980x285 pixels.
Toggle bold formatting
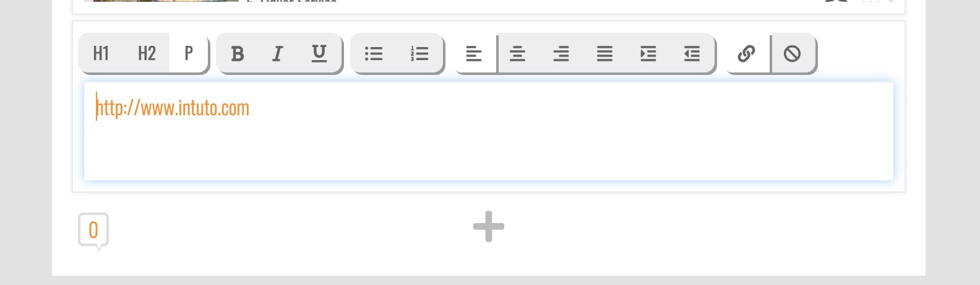238,54
